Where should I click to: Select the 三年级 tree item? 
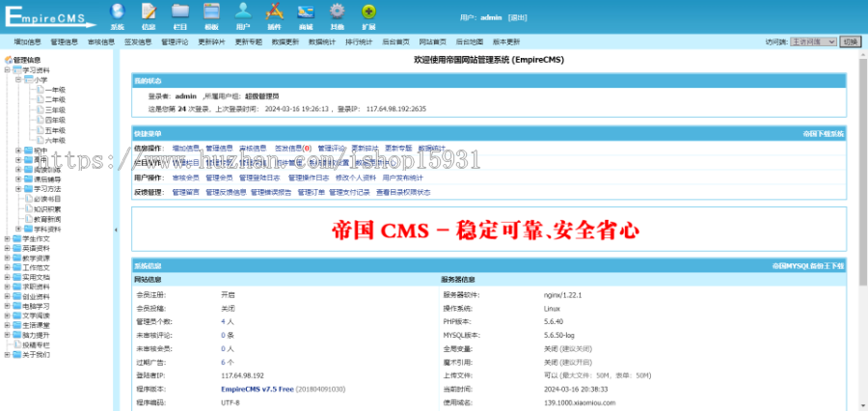[55, 110]
